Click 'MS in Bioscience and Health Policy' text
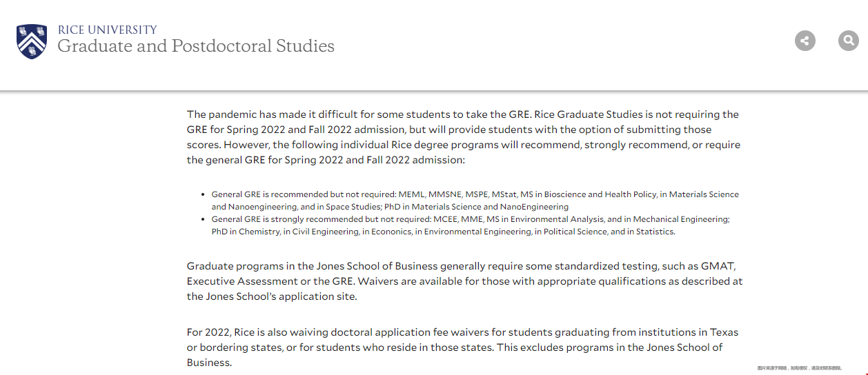 click(x=589, y=194)
